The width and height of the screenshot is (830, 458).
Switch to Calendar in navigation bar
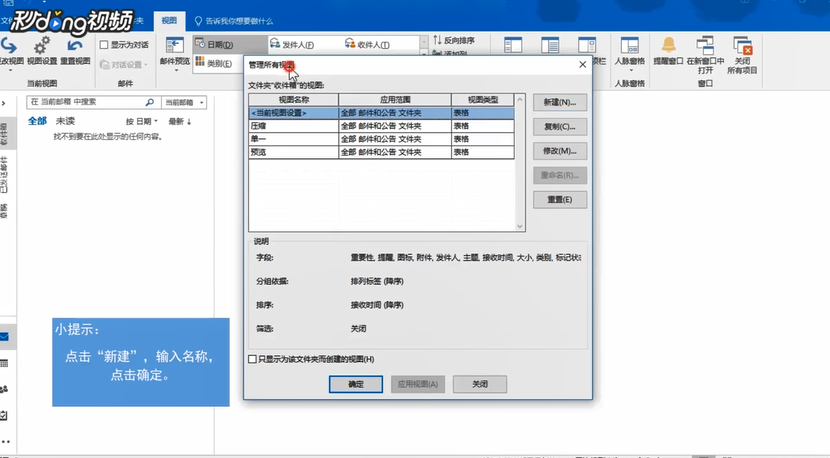4,363
